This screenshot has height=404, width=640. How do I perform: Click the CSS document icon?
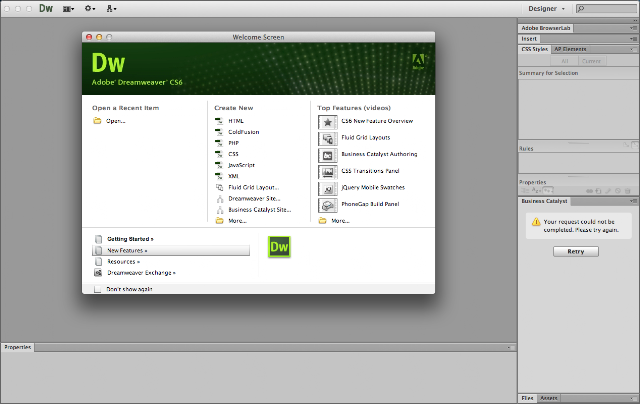click(220, 154)
